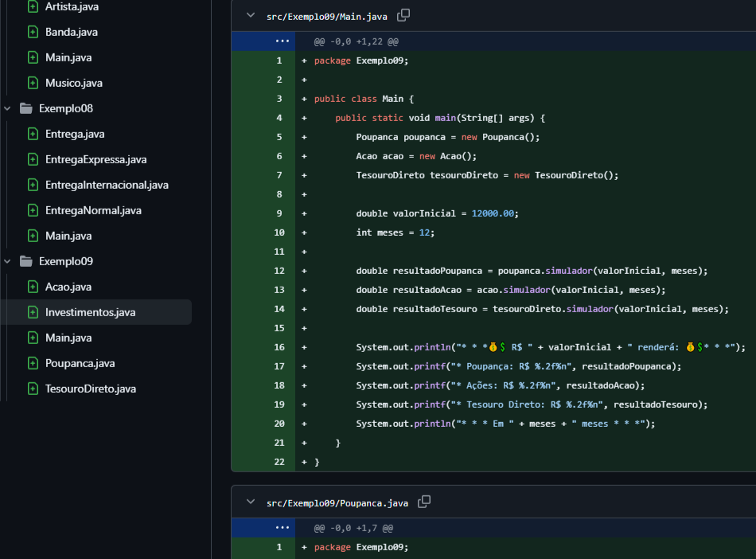This screenshot has width=756, height=559.
Task: Open Entrega.java in file tree
Action: coord(75,134)
